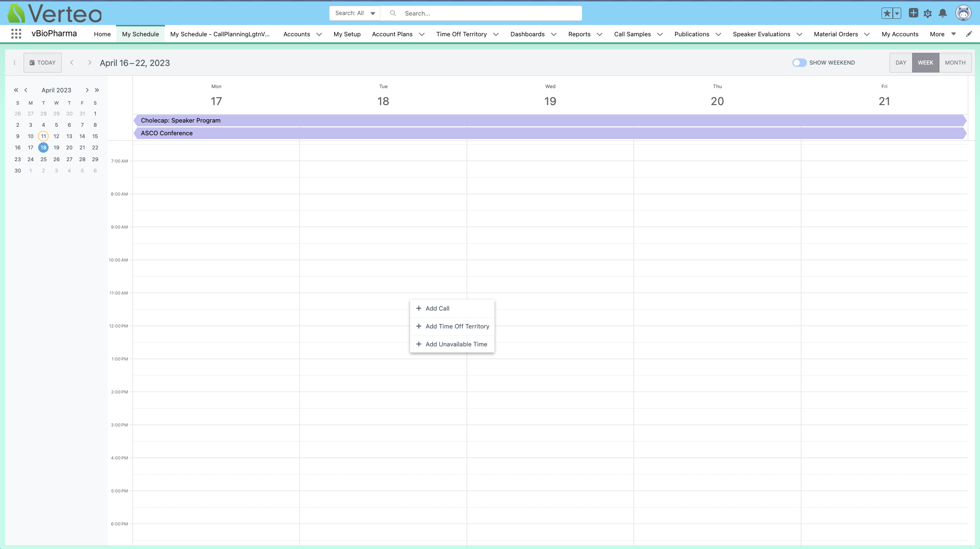
Task: Click the favorites star icon
Action: (x=887, y=13)
